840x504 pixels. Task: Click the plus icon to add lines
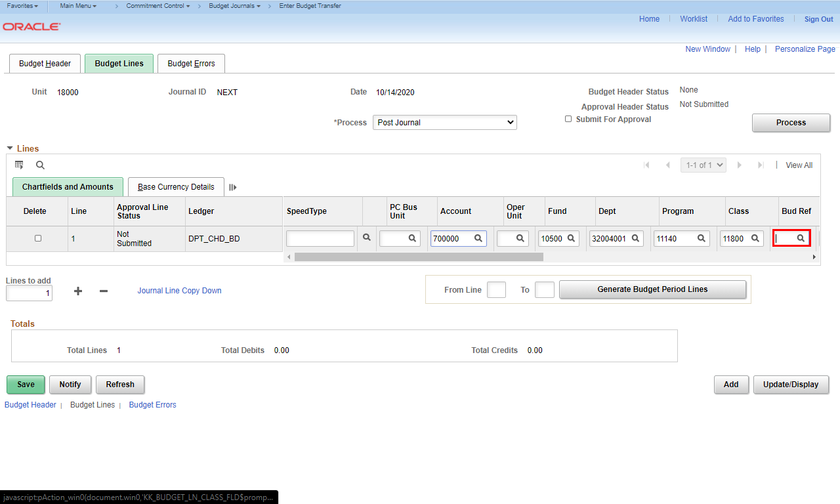[78, 291]
